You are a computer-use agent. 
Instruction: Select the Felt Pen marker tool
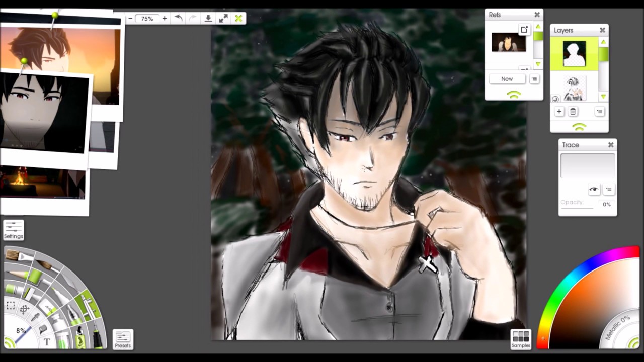tap(61, 297)
